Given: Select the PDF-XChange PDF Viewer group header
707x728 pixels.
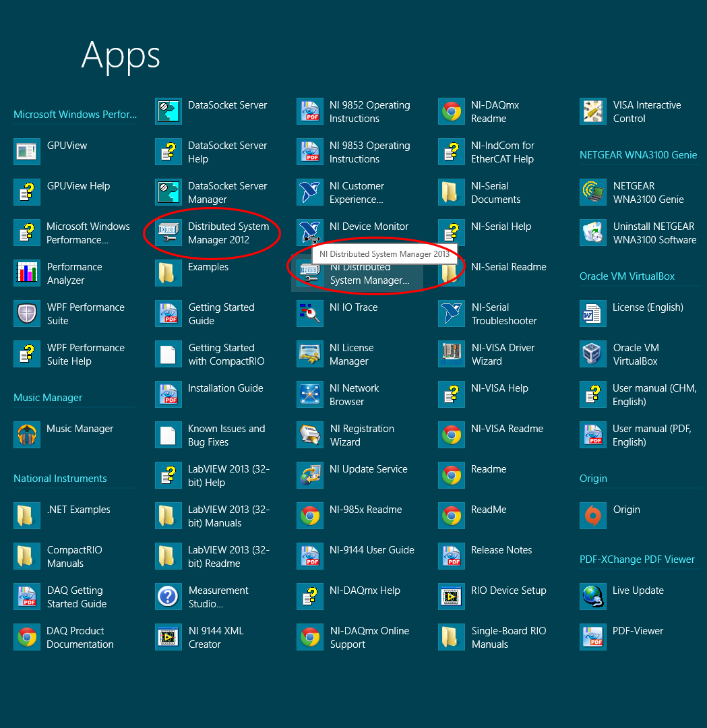Looking at the screenshot, I should pyautogui.click(x=637, y=559).
